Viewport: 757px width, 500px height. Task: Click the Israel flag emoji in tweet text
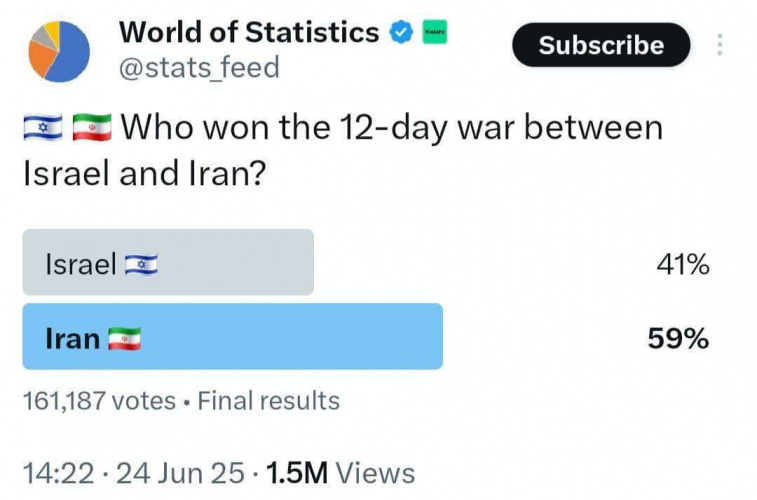click(x=43, y=129)
